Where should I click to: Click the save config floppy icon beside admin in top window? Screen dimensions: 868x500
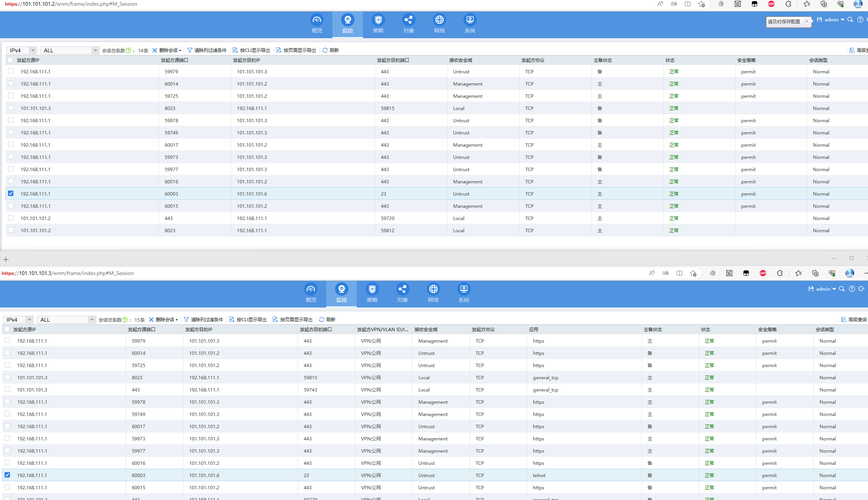tap(819, 19)
